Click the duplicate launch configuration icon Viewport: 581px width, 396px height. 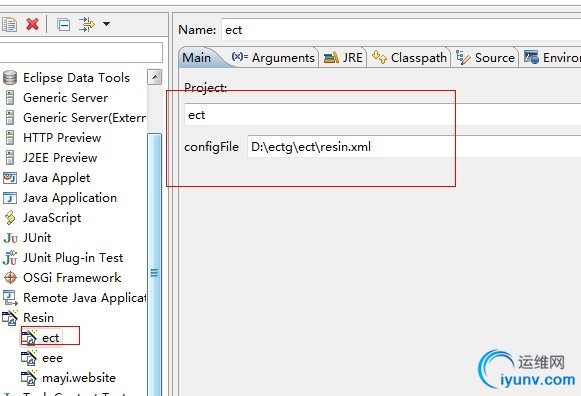point(9,24)
